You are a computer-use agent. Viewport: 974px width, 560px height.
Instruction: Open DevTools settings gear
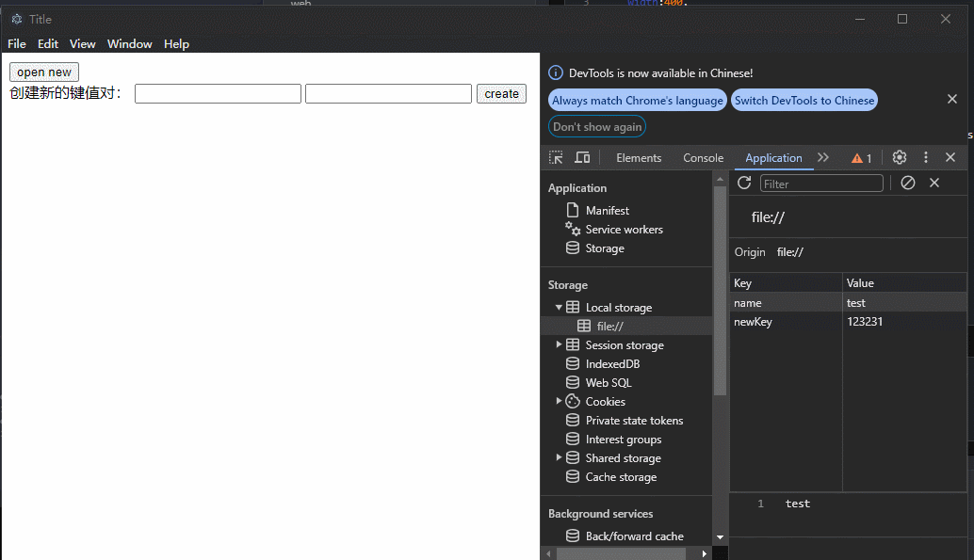click(900, 158)
